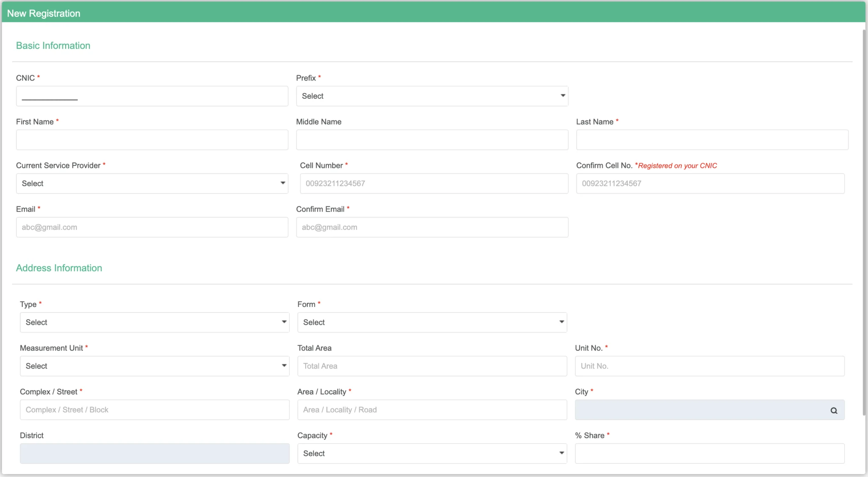The height and width of the screenshot is (477, 868).
Task: Click into the Middle Name field
Action: coord(431,140)
